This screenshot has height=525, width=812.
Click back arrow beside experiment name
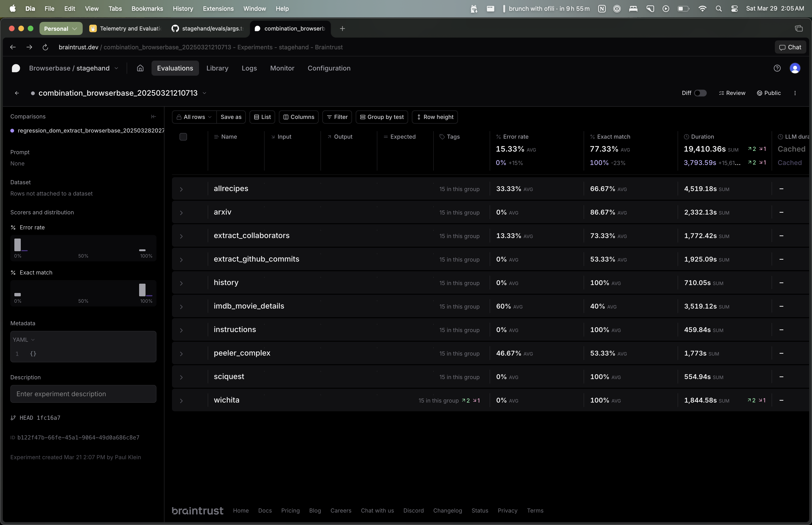point(17,93)
